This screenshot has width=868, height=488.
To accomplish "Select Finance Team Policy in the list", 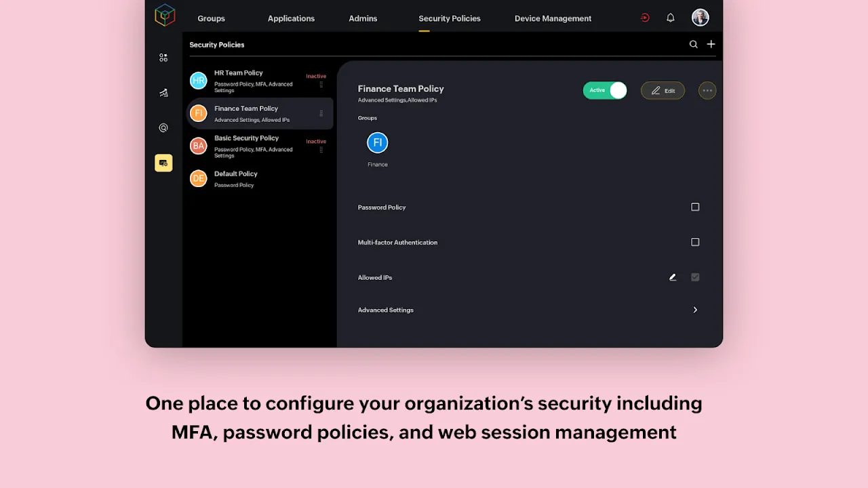I will coord(260,113).
